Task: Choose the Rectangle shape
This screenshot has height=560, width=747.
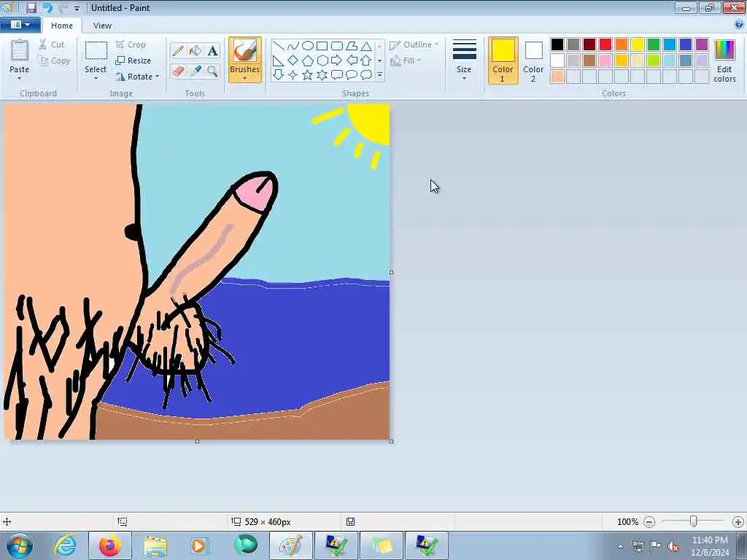Action: (322, 46)
